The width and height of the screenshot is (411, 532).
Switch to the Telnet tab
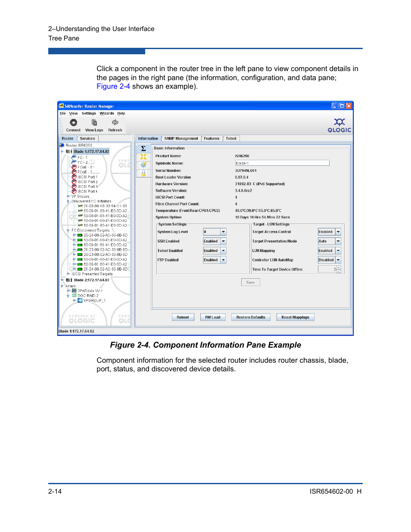coord(231,139)
